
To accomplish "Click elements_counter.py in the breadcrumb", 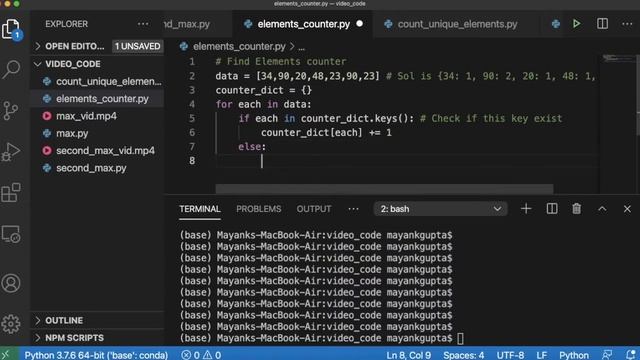I will (239, 47).
